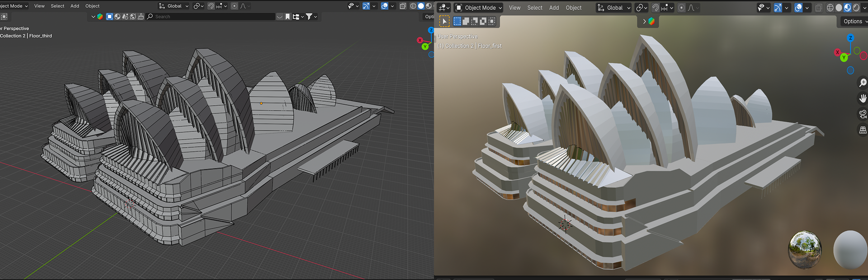Open View menu in left viewport
Screen dimensions: 868x280
coord(39,6)
